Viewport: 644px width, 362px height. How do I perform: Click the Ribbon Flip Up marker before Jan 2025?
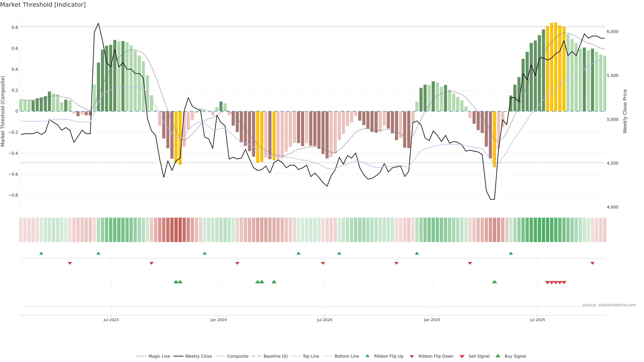click(x=417, y=253)
